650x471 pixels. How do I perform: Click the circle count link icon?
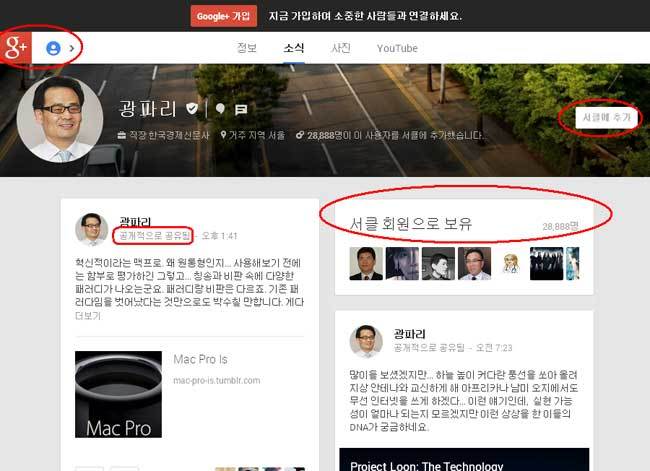tap(300, 135)
